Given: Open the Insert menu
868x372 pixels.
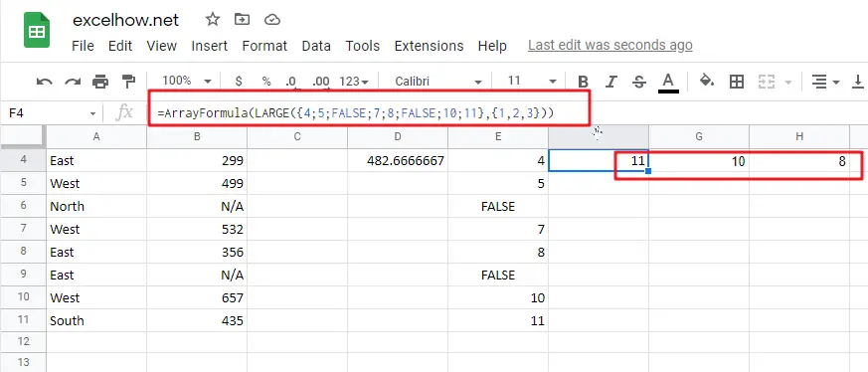Looking at the screenshot, I should [x=209, y=46].
